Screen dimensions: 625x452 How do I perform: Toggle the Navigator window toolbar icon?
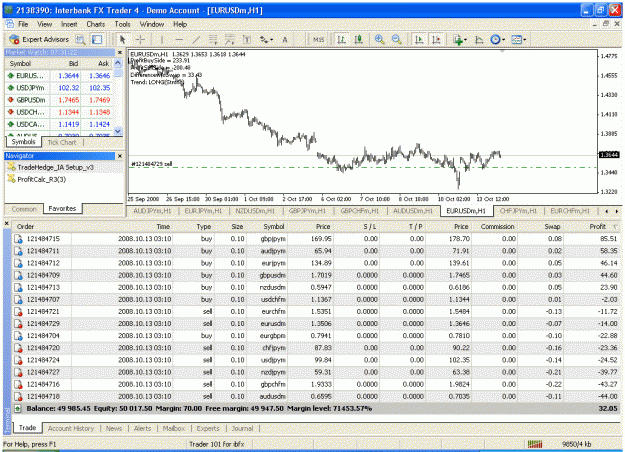97,39
